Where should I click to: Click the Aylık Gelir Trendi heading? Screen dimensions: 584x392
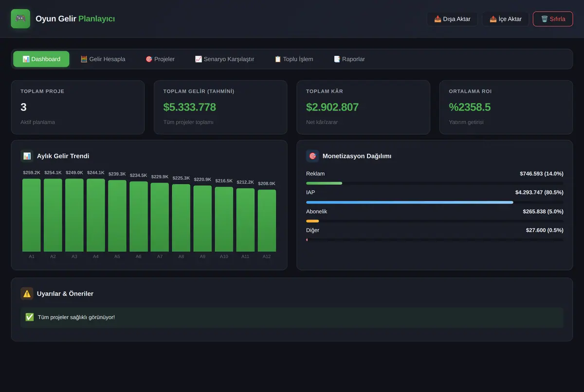click(63, 156)
